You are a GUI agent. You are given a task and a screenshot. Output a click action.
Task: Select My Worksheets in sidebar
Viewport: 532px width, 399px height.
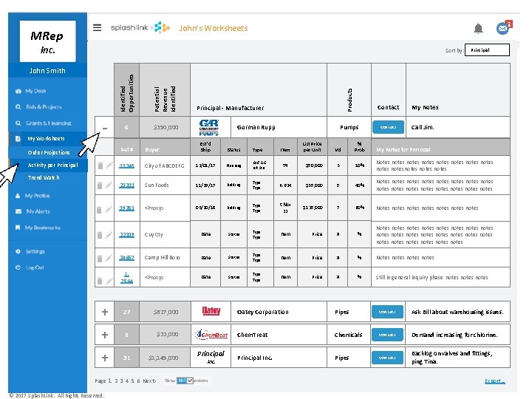point(46,138)
